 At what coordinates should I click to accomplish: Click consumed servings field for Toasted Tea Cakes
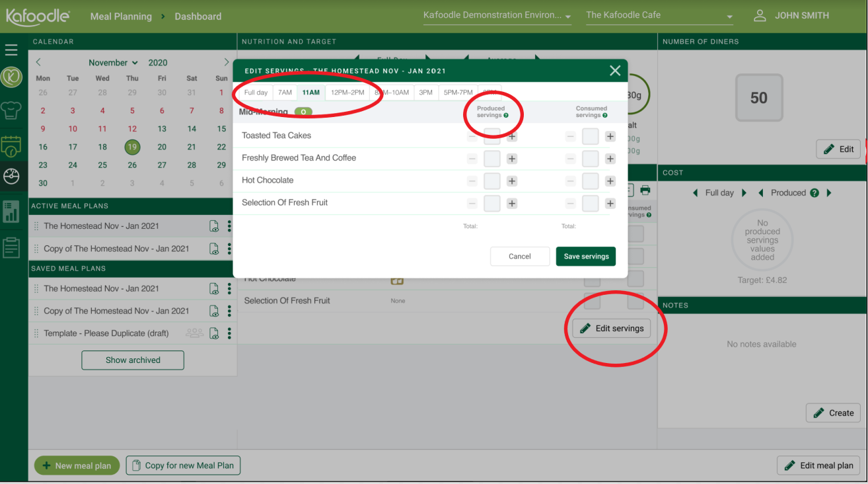(x=591, y=137)
